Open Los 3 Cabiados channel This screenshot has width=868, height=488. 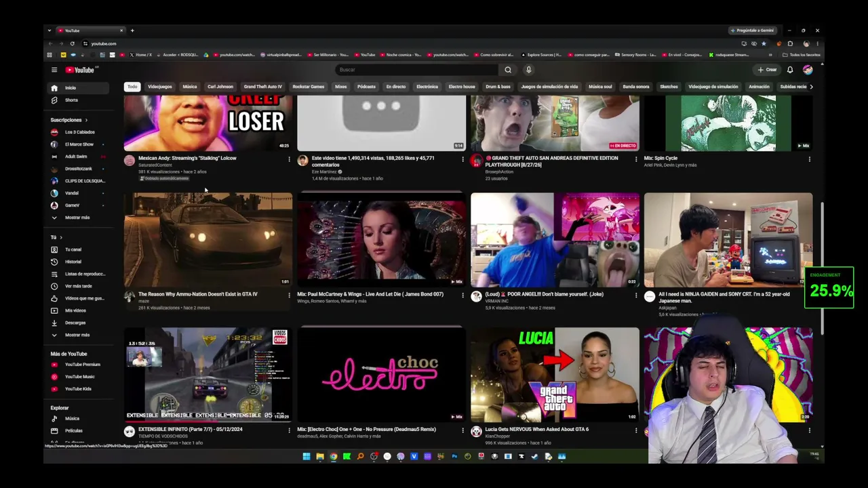79,132
